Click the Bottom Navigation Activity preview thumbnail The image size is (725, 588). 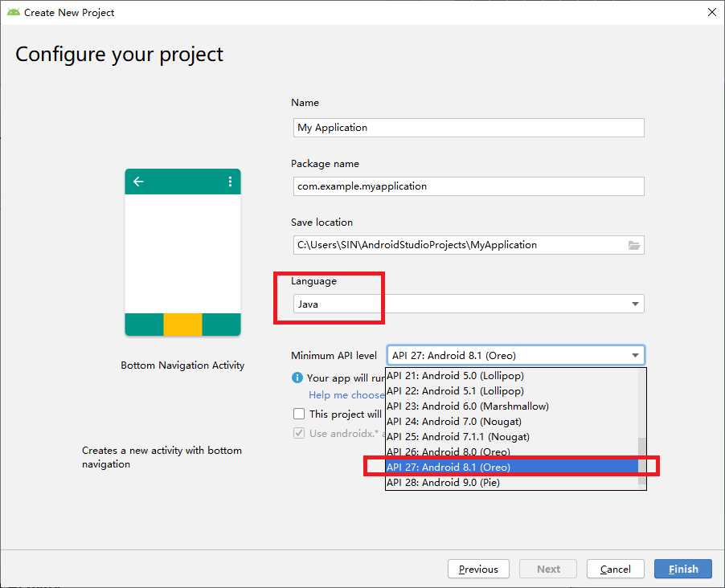tap(182, 252)
